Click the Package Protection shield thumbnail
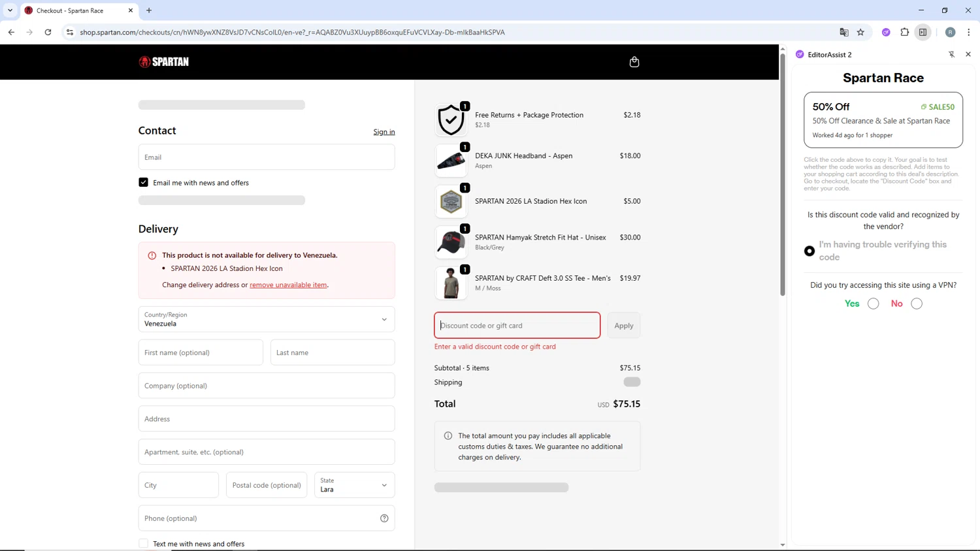The width and height of the screenshot is (980, 551). [451, 120]
